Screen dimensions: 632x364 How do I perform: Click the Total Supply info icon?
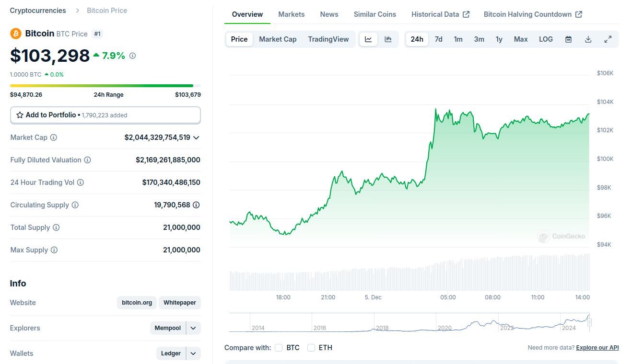point(56,227)
